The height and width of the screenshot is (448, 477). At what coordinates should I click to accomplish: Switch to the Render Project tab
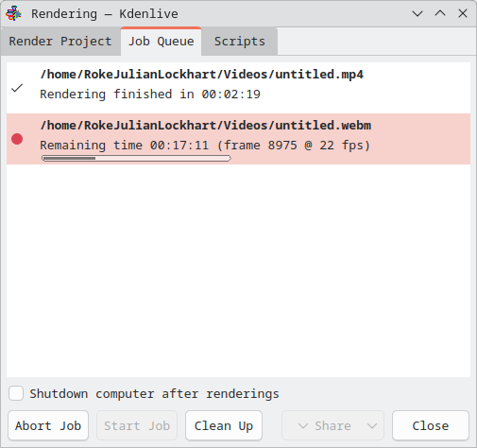pos(60,42)
